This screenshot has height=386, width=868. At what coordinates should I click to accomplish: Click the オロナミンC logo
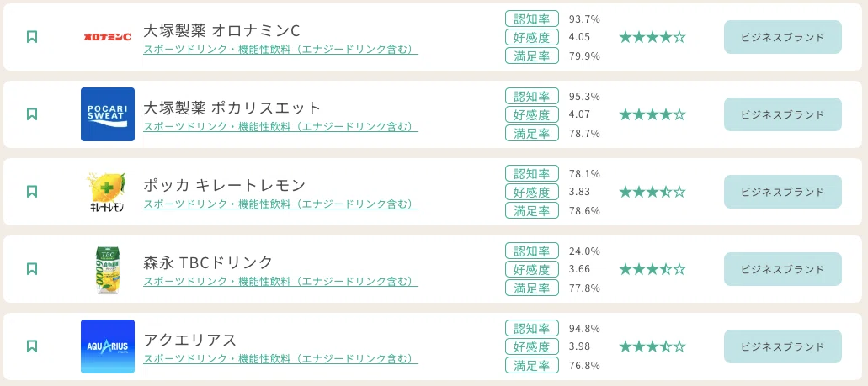click(x=108, y=37)
